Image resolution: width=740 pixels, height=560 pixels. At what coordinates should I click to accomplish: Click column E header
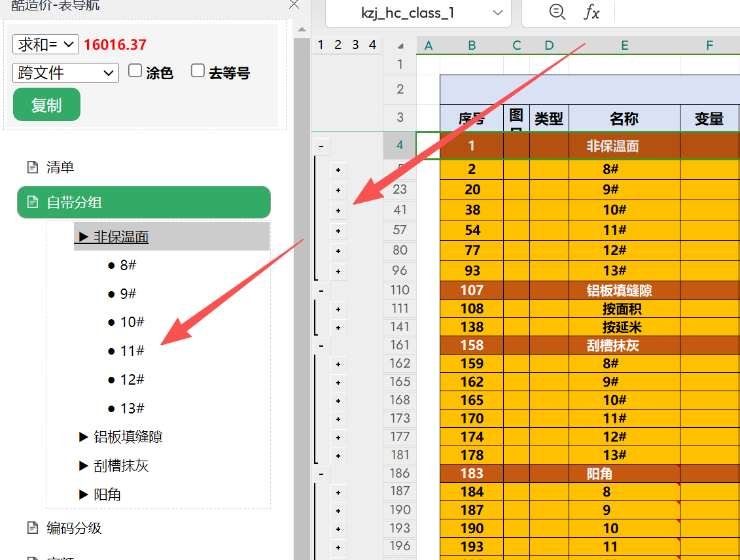coord(624,45)
